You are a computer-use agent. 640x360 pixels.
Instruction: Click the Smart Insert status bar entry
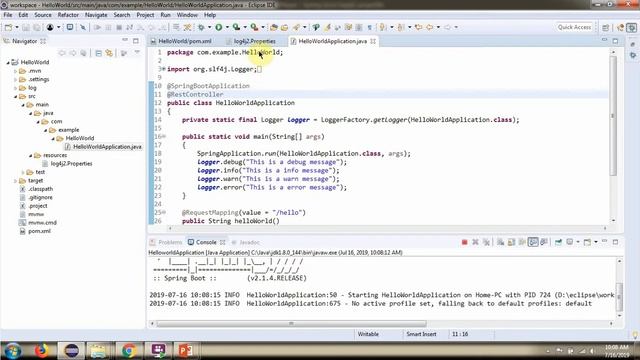421,334
